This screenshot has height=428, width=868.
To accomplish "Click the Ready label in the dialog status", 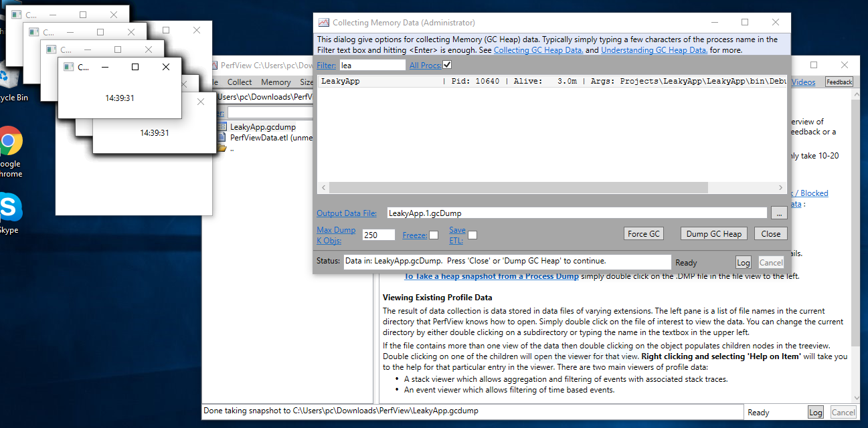I will point(686,263).
